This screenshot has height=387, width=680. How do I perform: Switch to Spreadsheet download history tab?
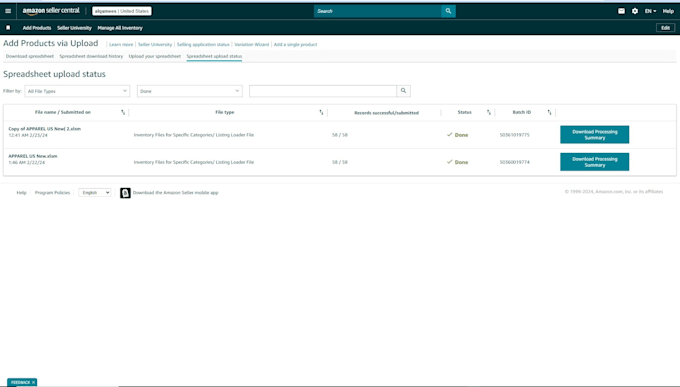(x=91, y=56)
